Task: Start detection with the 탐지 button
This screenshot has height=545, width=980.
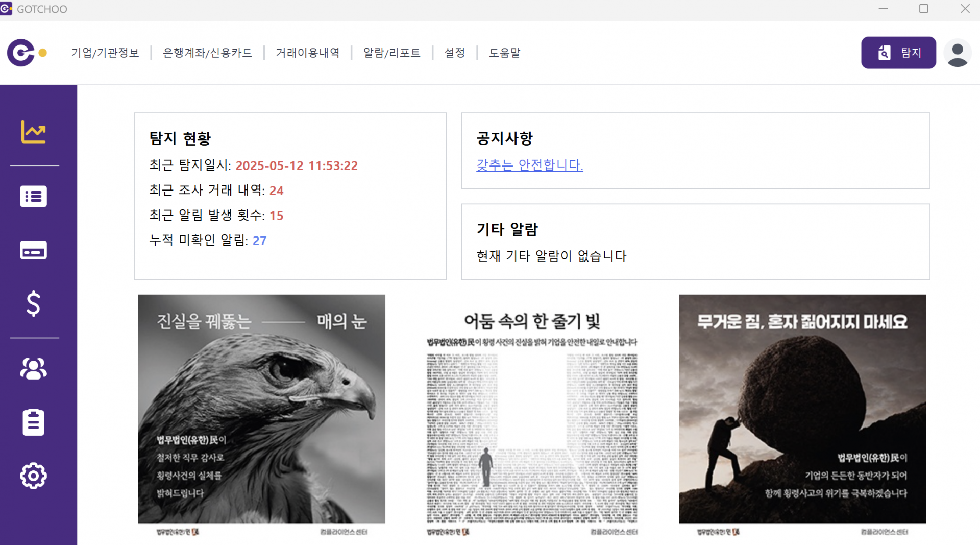Action: (x=898, y=53)
